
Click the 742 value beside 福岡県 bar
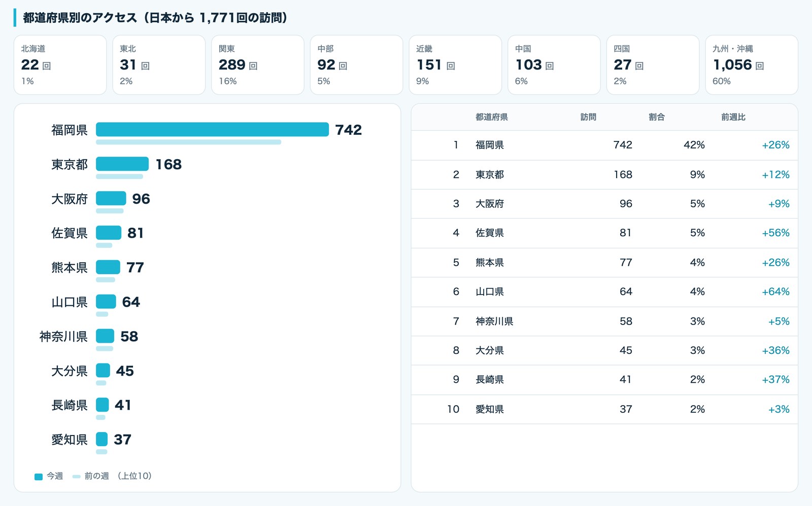pos(349,130)
